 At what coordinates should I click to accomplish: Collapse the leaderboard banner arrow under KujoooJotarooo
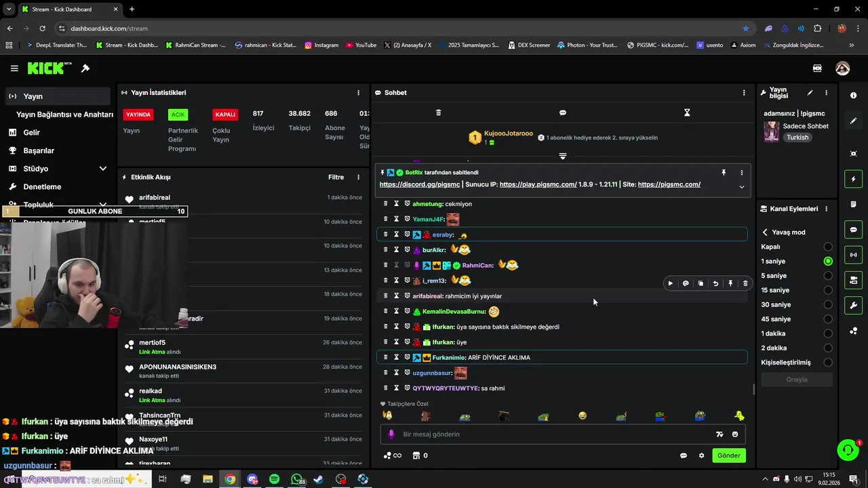[x=562, y=157]
